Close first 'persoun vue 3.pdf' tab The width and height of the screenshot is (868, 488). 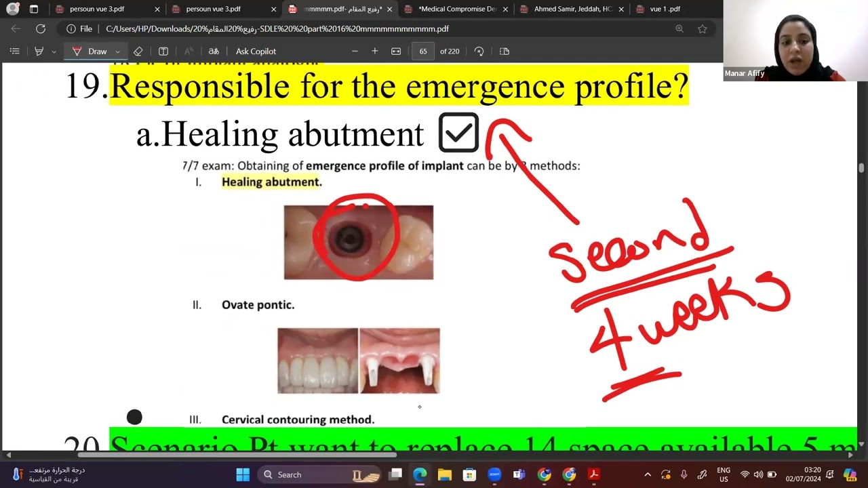(157, 9)
